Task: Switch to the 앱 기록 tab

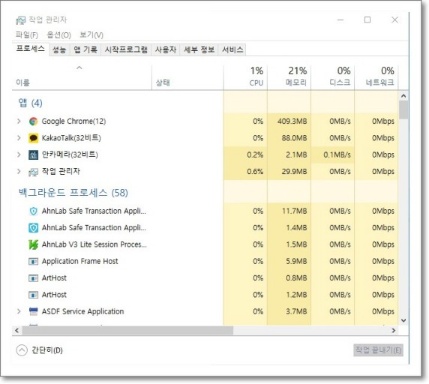Action: click(85, 50)
